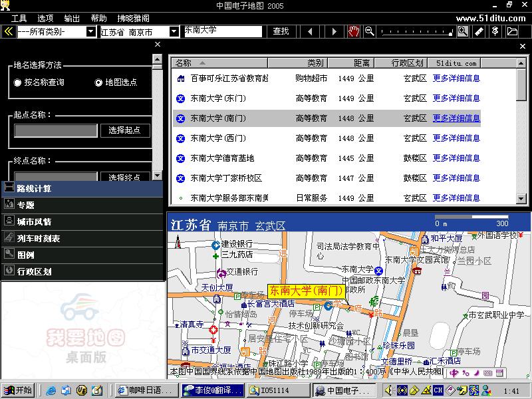The width and height of the screenshot is (532, 399).
Task: Select the ruler distance measuring tool
Action: click(x=479, y=31)
